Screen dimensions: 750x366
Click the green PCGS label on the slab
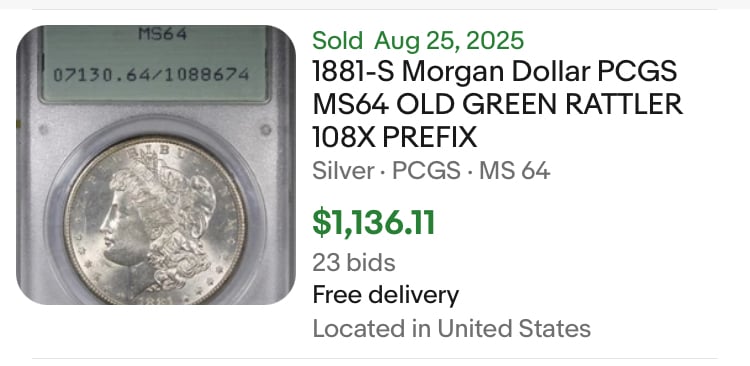154,64
